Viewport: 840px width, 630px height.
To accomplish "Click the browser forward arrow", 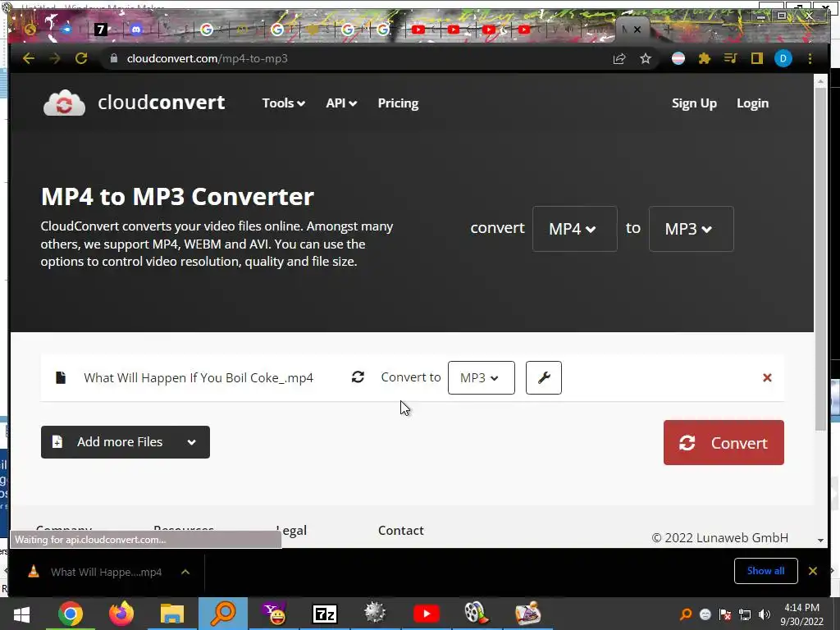I will pos(55,58).
